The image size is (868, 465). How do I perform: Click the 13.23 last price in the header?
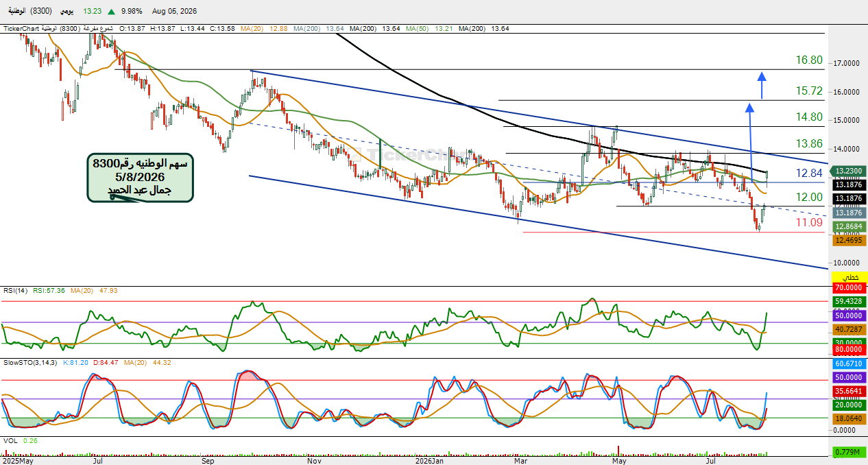click(92, 12)
